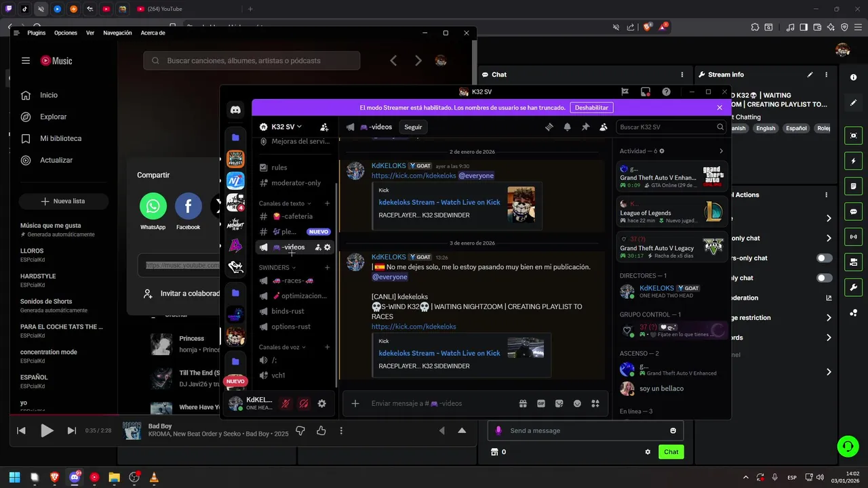
Task: Play the current song Bad Boy
Action: 47,430
